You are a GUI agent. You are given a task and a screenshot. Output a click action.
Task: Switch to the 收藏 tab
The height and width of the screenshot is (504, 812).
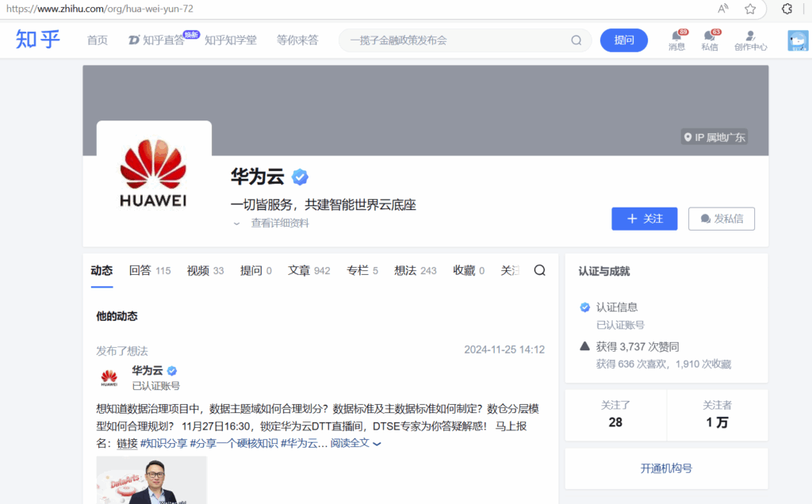(x=469, y=271)
